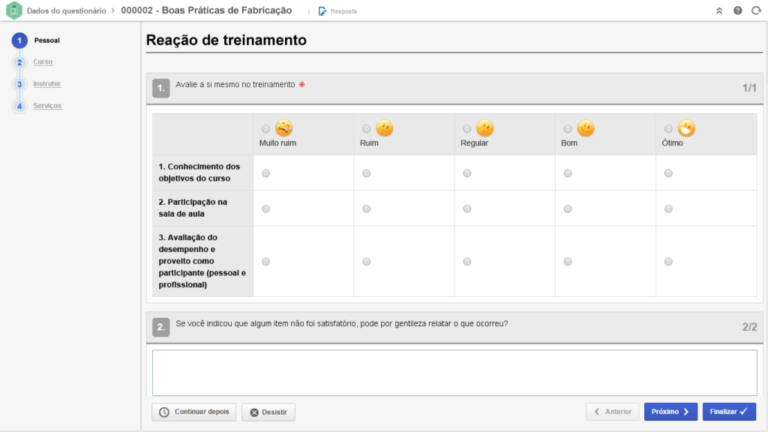Click the Continuar depois button
This screenshot has height=432, width=768.
[x=194, y=411]
